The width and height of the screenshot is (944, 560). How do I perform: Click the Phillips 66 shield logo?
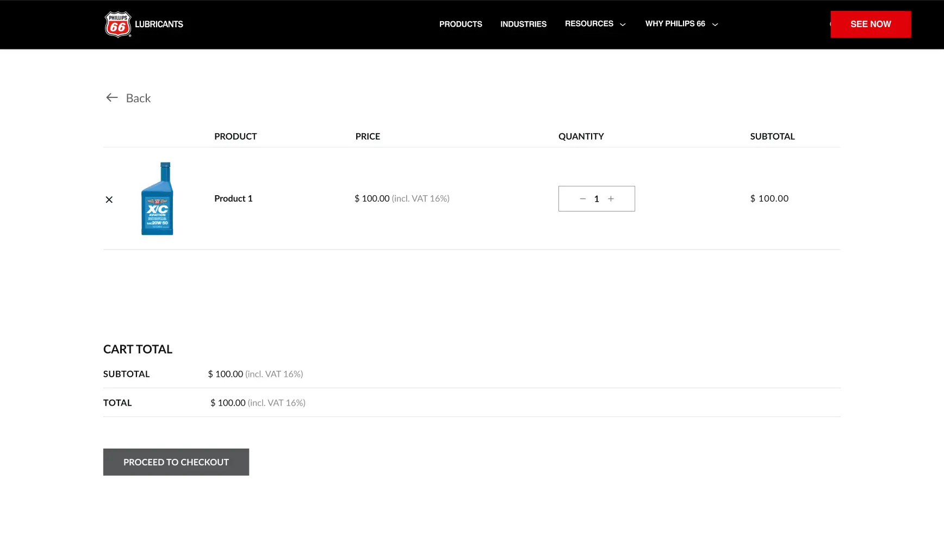pyautogui.click(x=118, y=24)
